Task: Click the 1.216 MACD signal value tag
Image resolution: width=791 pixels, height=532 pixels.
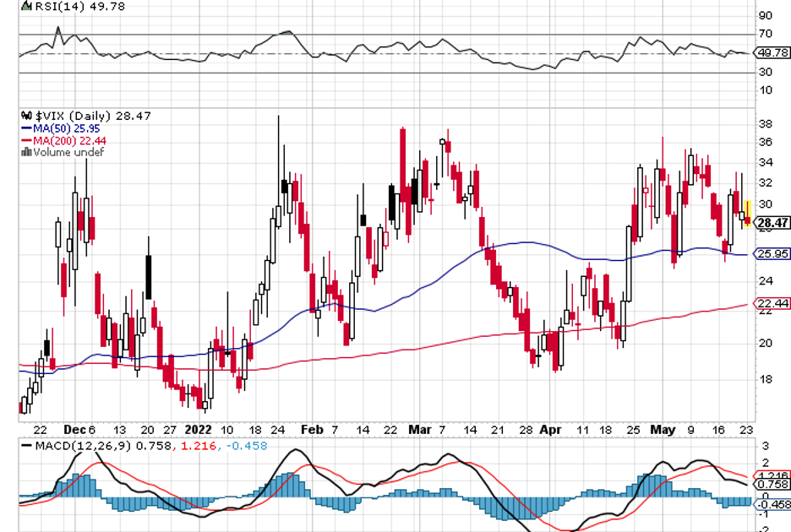Action: [x=774, y=475]
